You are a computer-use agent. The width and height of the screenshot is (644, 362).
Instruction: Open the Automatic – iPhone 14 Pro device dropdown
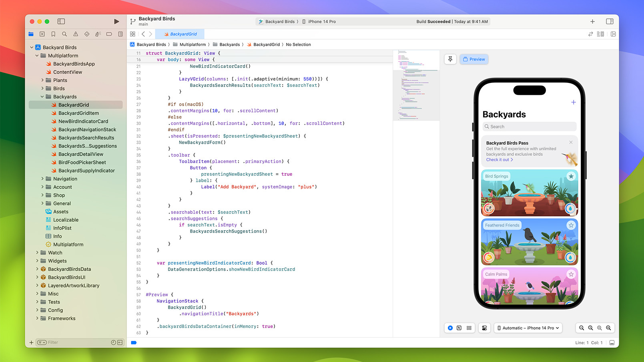[x=528, y=328]
